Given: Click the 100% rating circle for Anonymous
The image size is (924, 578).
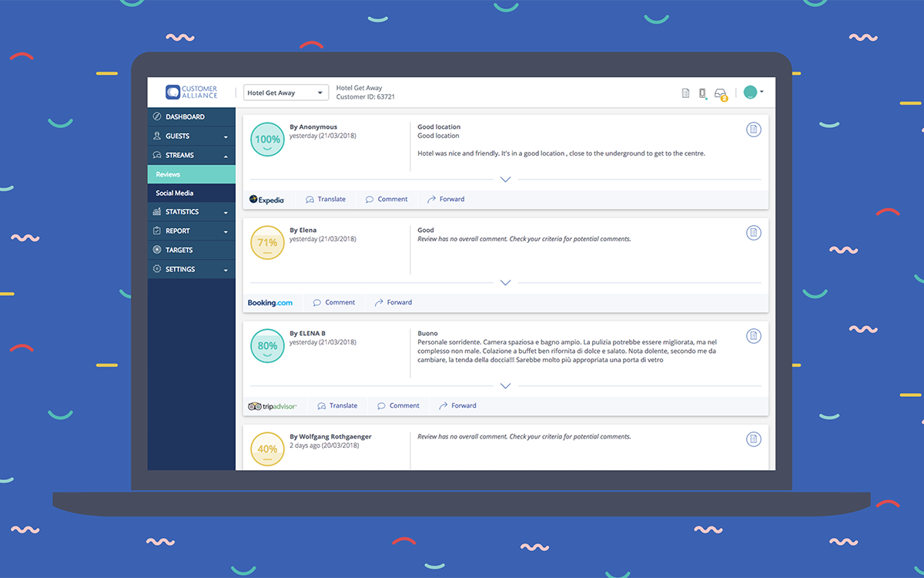Looking at the screenshot, I should tap(267, 139).
